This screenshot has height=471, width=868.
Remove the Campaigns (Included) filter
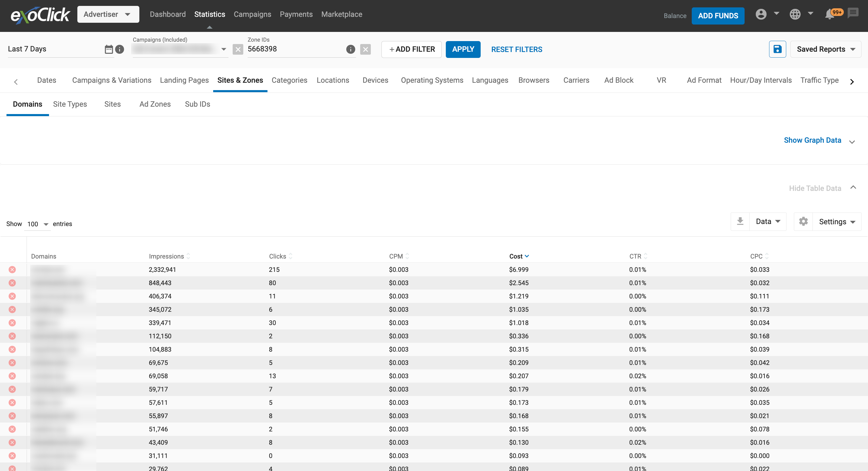pos(238,50)
